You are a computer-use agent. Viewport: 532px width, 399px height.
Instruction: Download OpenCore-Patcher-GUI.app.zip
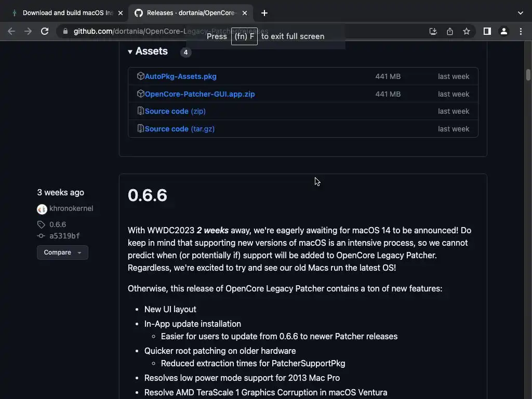coord(200,94)
